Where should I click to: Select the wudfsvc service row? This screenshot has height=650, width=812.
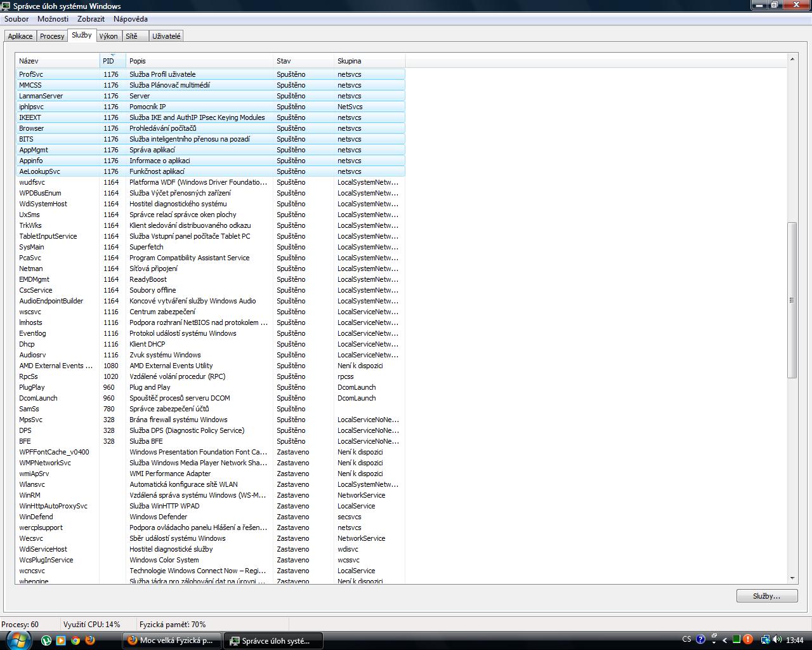pos(210,182)
